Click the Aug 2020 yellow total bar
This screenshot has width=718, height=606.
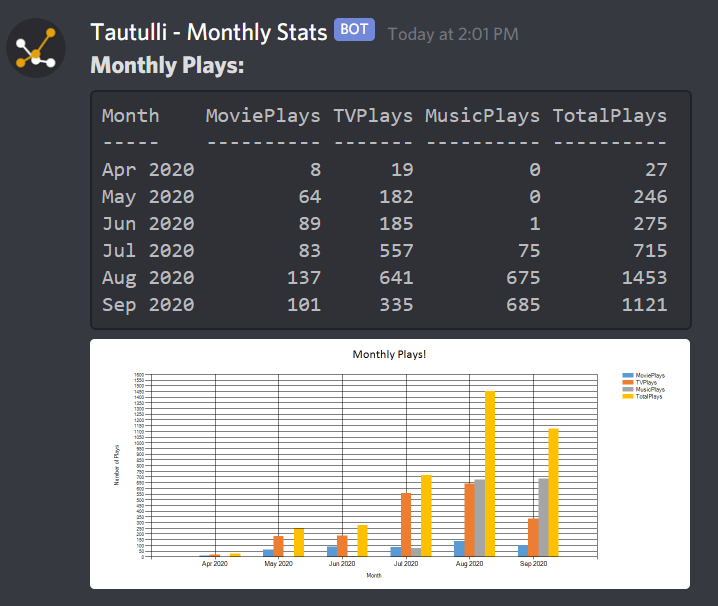490,474
